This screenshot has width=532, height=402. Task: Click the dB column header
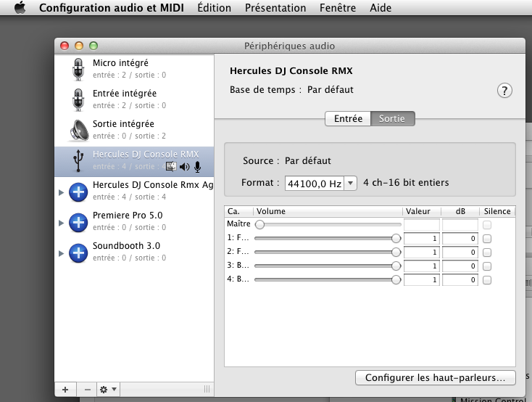point(460,211)
